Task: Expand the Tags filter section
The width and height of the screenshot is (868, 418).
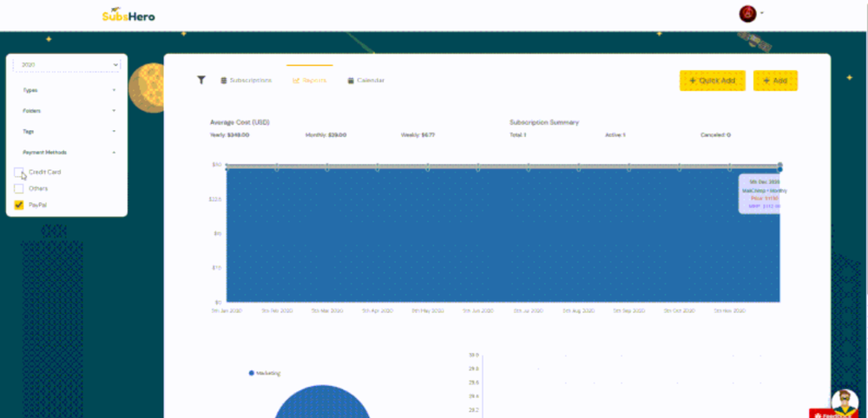Action: (x=69, y=132)
